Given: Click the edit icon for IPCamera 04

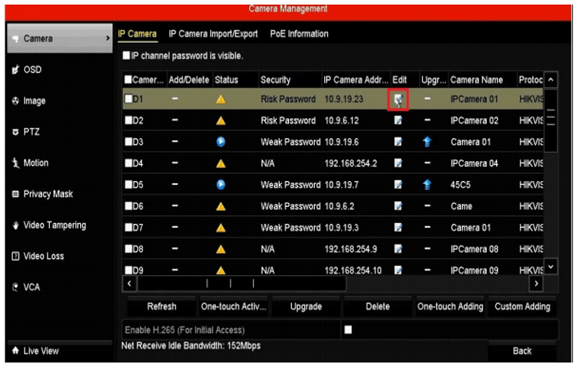Looking at the screenshot, I should tap(398, 163).
